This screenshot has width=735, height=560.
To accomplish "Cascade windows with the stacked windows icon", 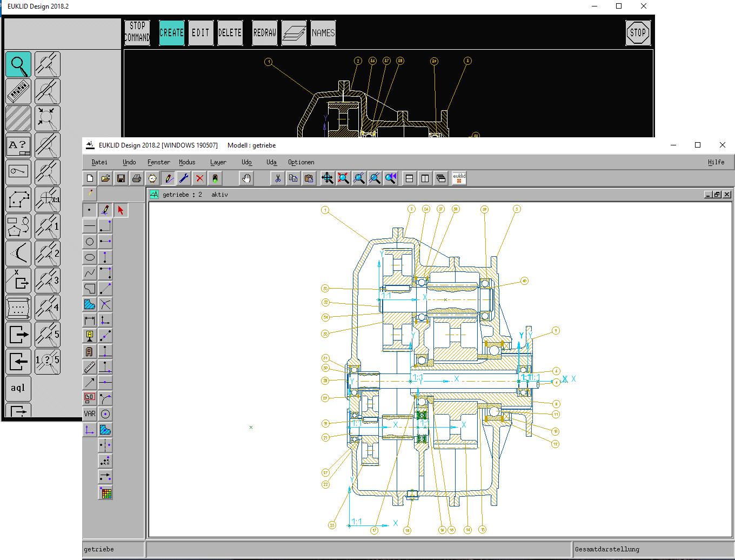I will click(x=441, y=178).
